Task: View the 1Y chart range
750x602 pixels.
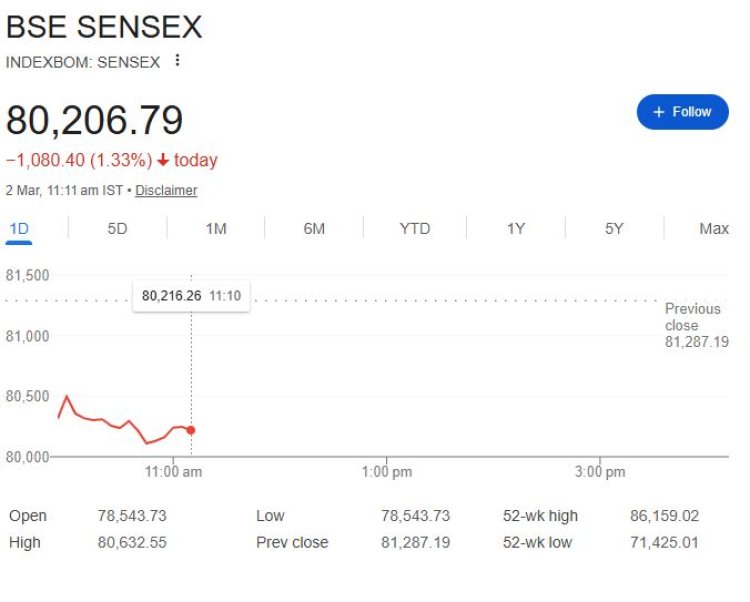Action: click(515, 229)
